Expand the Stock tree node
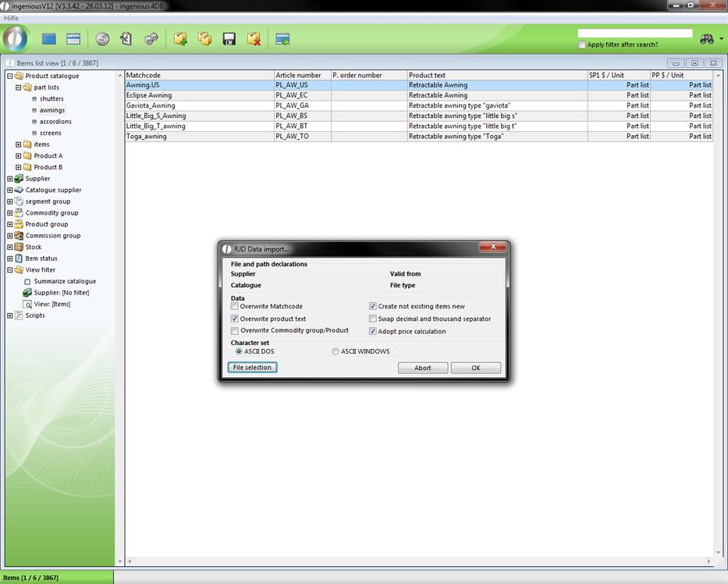The image size is (728, 584). 9,247
